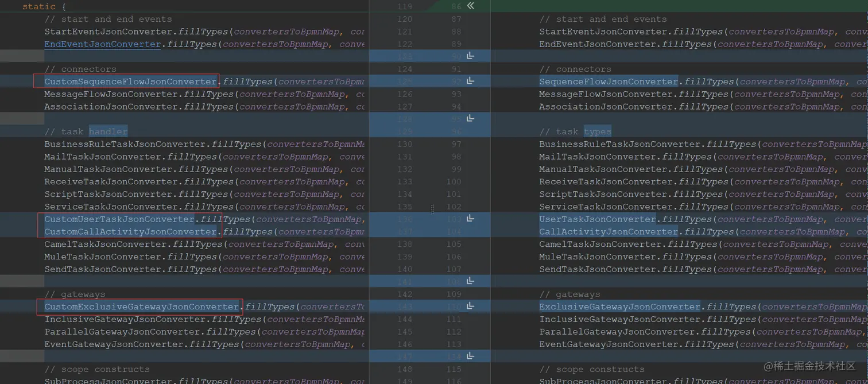Click line number 135 in the gutter
The height and width of the screenshot is (384, 868).
point(404,207)
